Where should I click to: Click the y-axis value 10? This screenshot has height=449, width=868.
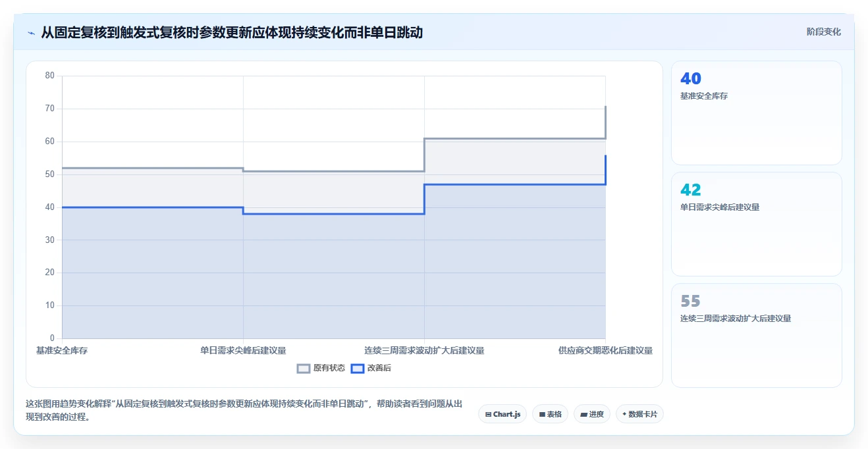[50, 305]
